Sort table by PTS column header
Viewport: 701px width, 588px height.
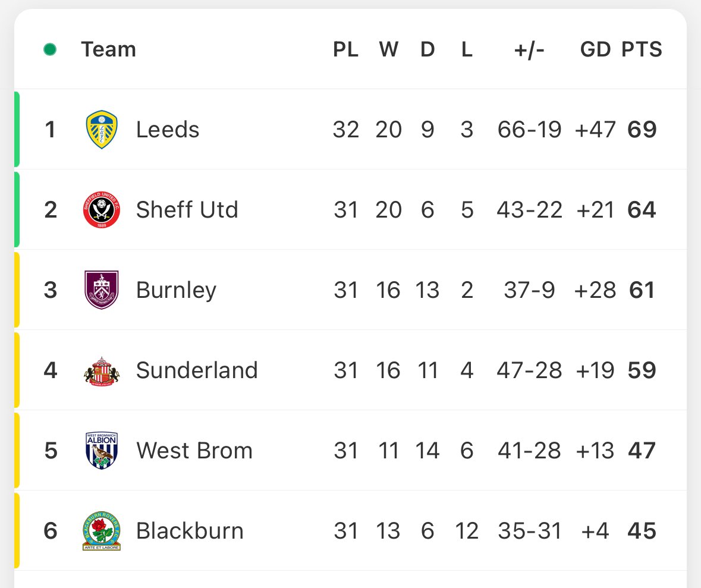642,49
